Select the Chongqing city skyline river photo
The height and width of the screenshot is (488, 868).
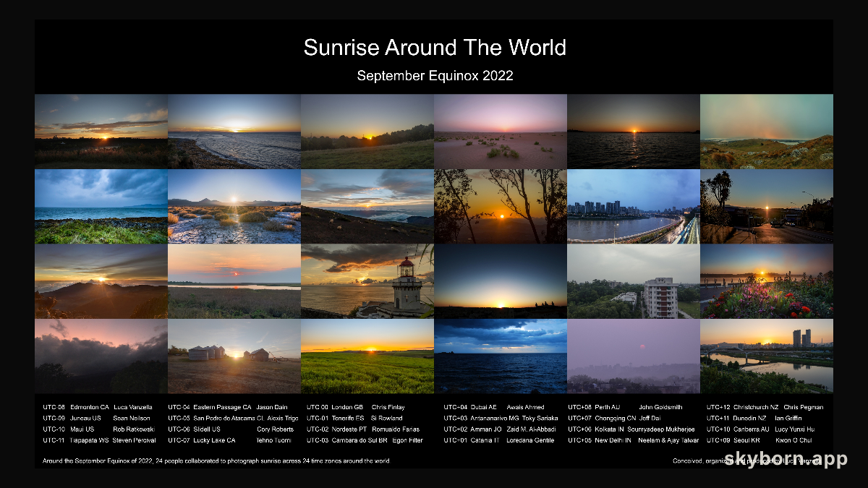pos(634,206)
